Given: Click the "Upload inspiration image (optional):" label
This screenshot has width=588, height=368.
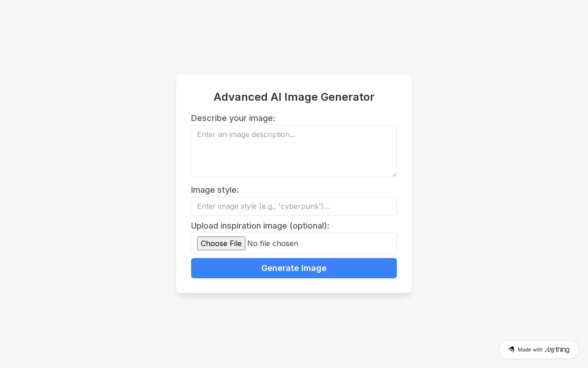Looking at the screenshot, I should pyautogui.click(x=260, y=226).
